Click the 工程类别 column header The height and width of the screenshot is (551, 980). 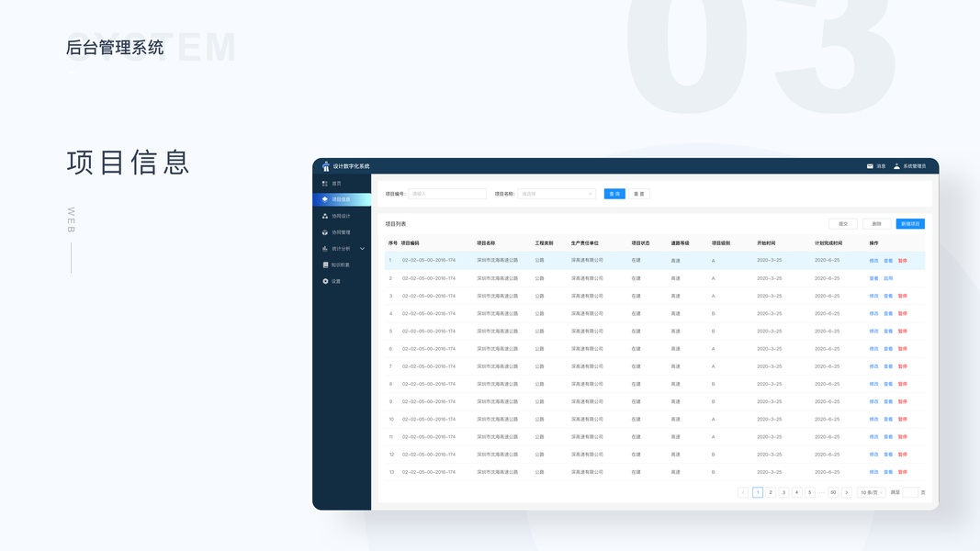[544, 243]
